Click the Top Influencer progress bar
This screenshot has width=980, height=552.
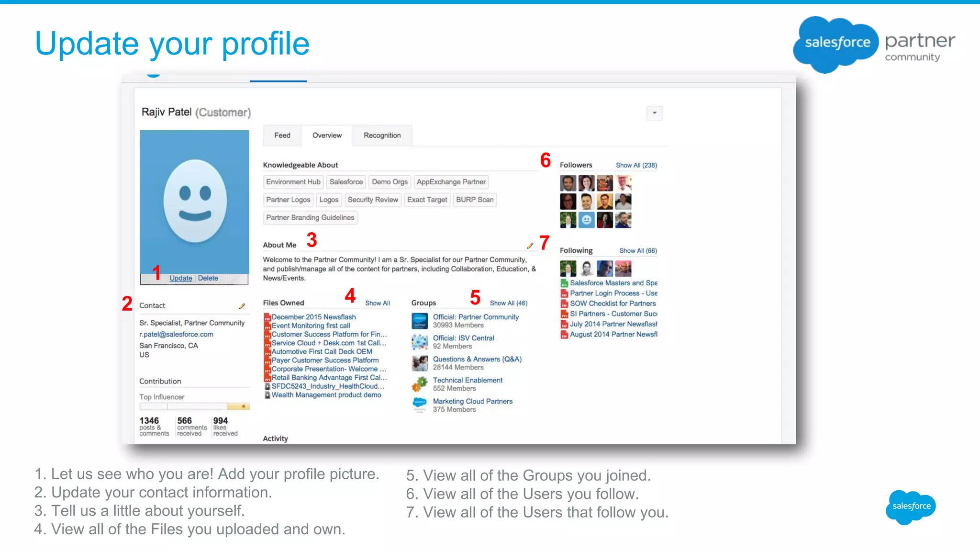pyautogui.click(x=194, y=406)
